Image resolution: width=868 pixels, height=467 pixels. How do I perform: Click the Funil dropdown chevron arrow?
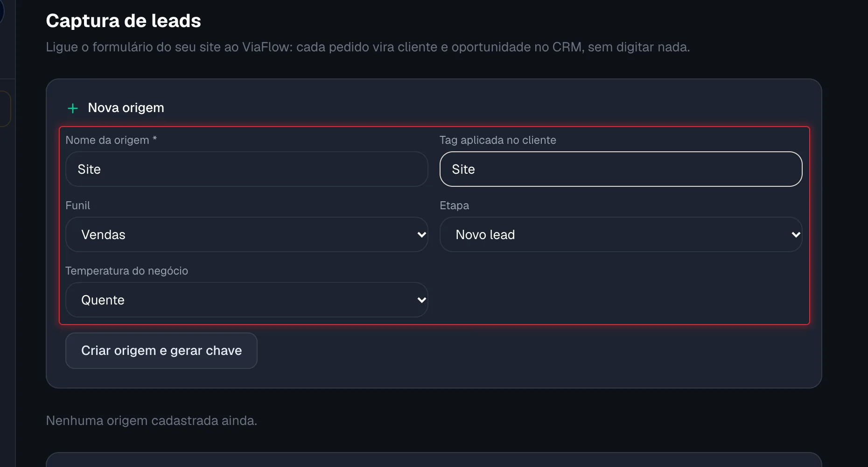421,234
